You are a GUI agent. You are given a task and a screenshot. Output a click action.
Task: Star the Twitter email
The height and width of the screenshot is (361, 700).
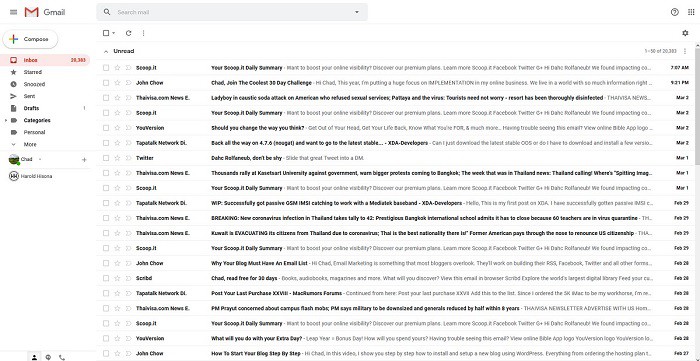point(117,158)
